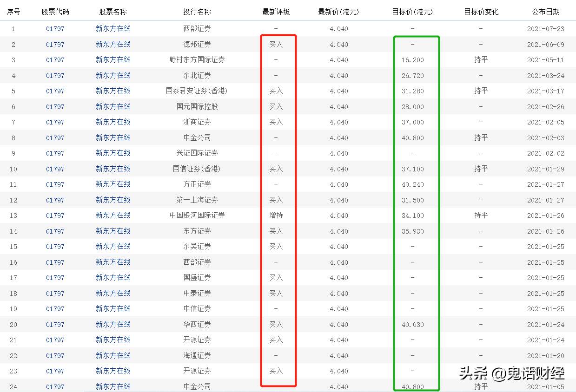
Task: Click 新东方在线 link in the 中信证券 row
Action: (x=113, y=309)
